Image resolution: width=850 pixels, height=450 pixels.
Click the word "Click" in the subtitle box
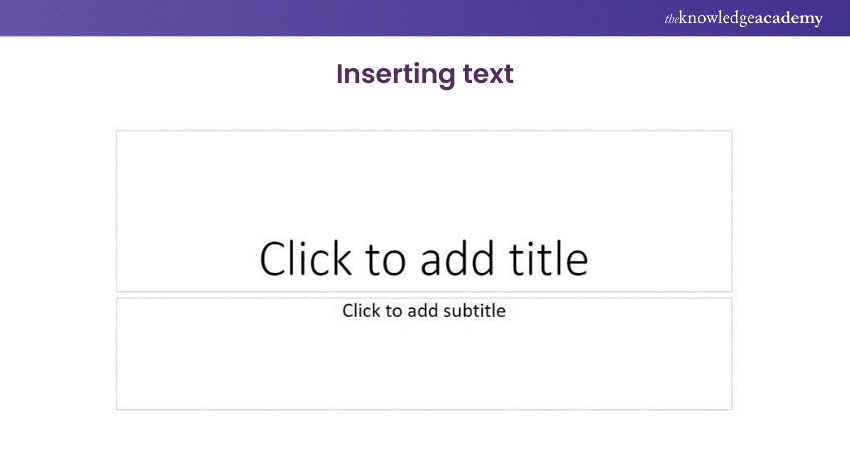[361, 310]
